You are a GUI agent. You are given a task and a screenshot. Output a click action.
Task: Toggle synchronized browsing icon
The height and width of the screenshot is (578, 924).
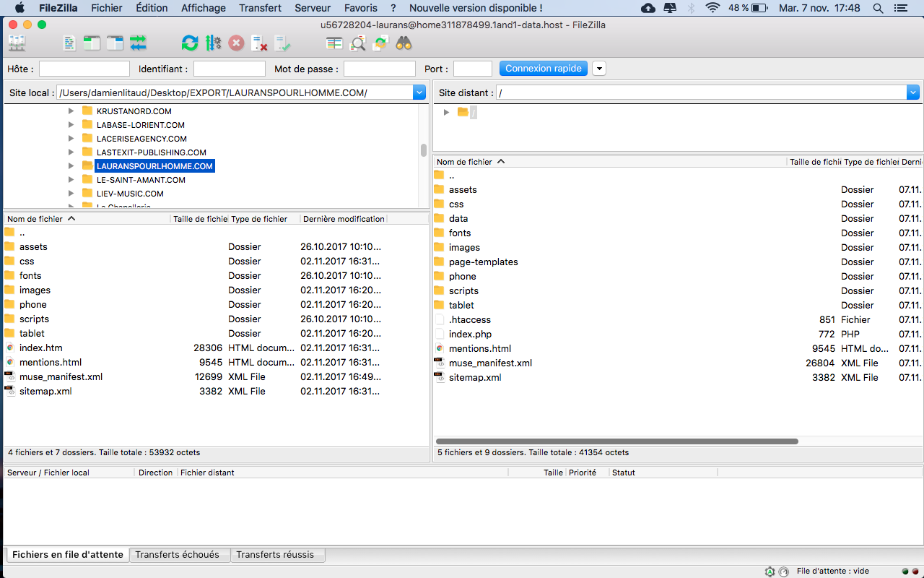click(380, 43)
